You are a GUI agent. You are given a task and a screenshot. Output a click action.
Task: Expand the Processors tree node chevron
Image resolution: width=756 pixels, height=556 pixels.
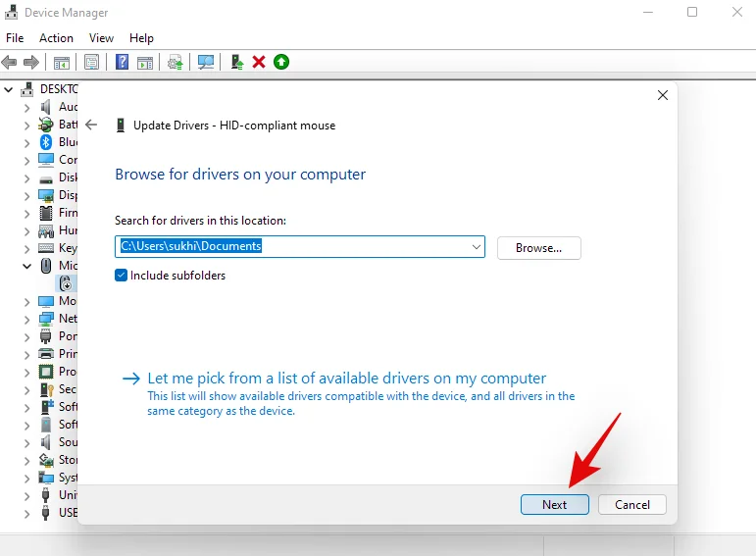[x=27, y=373]
